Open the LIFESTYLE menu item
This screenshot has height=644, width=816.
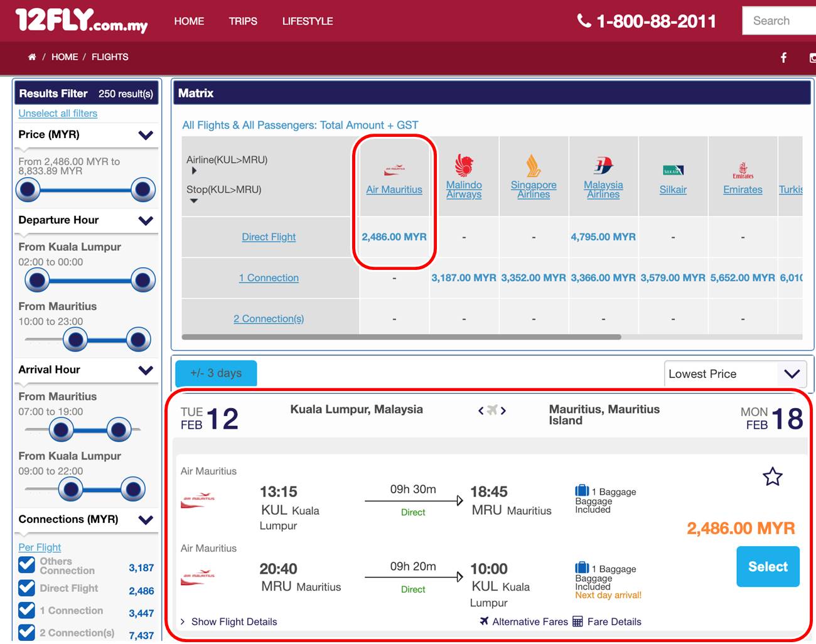coord(308,21)
